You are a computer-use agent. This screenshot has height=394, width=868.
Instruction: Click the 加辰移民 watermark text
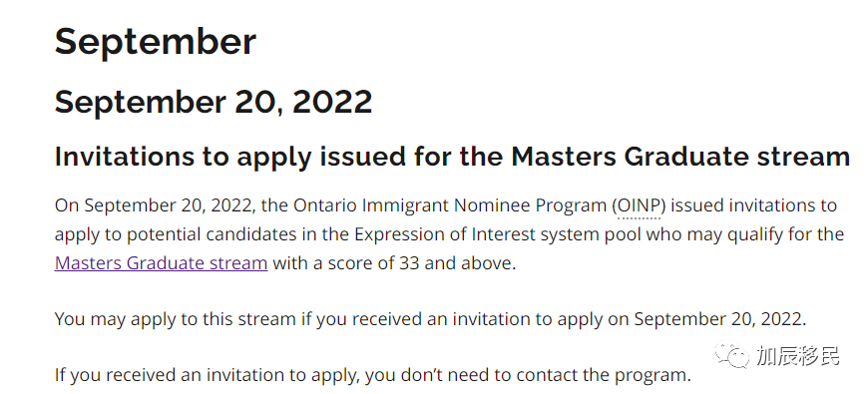[798, 355]
